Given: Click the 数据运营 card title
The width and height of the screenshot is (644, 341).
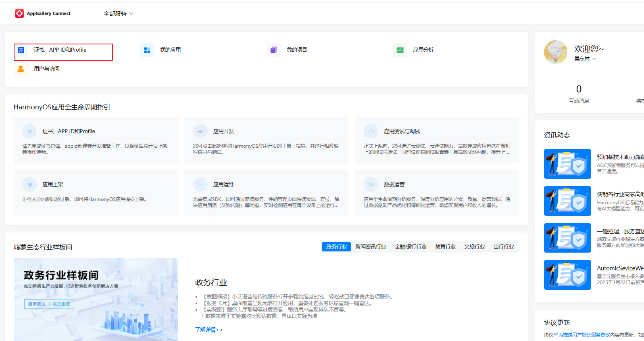Looking at the screenshot, I should (x=394, y=184).
